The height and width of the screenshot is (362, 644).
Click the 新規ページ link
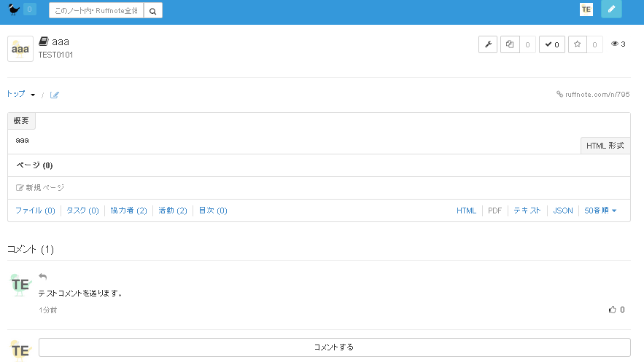40,188
